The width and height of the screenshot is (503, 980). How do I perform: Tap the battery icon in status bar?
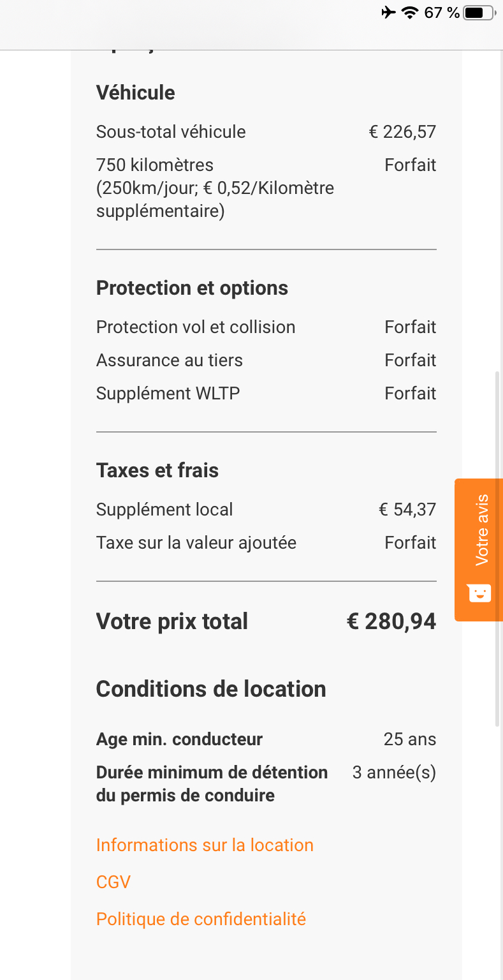click(479, 13)
